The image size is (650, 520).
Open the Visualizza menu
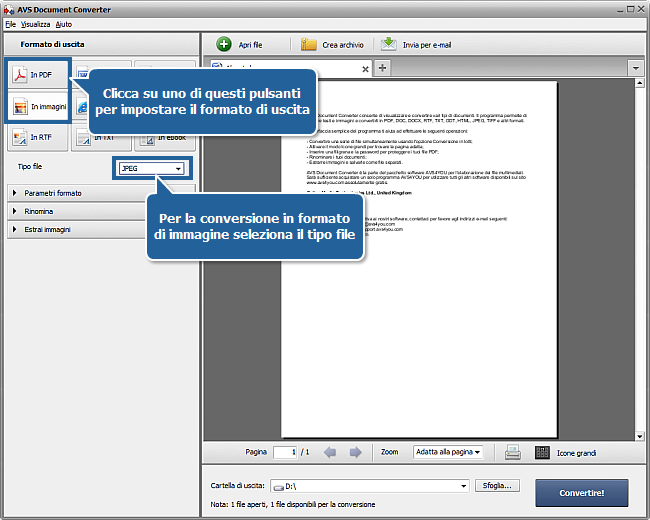[x=35, y=22]
